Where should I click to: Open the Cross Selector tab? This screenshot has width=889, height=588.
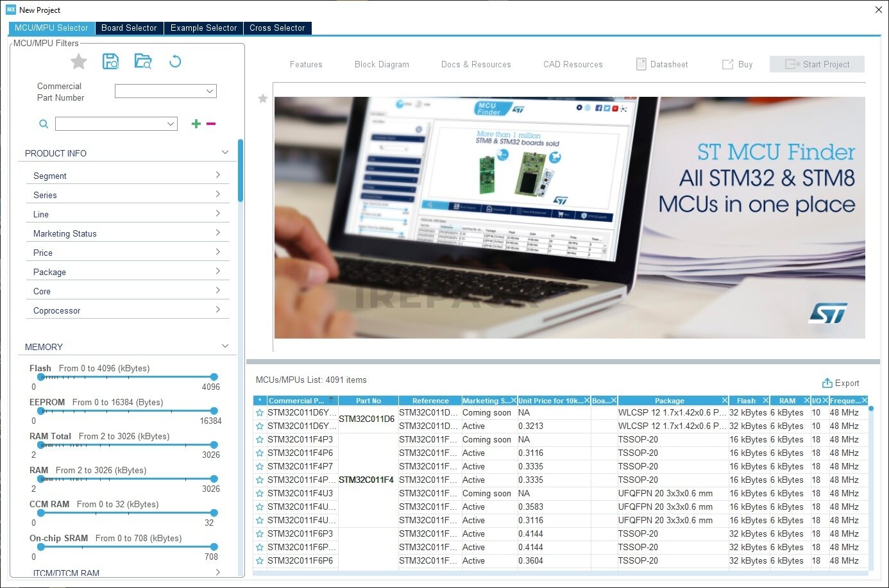[x=277, y=28]
